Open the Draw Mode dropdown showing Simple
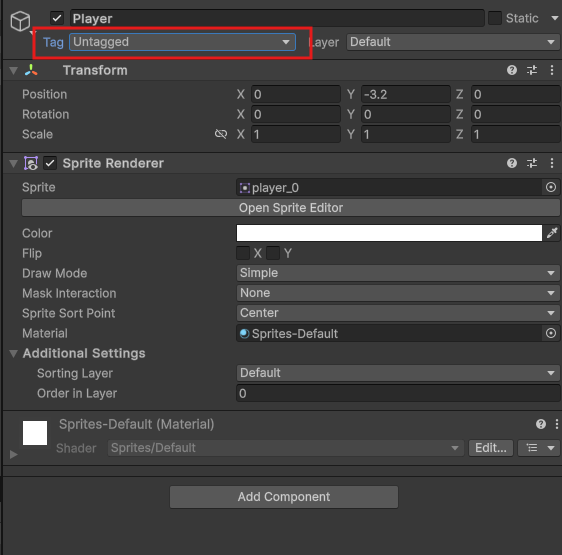 pos(398,273)
